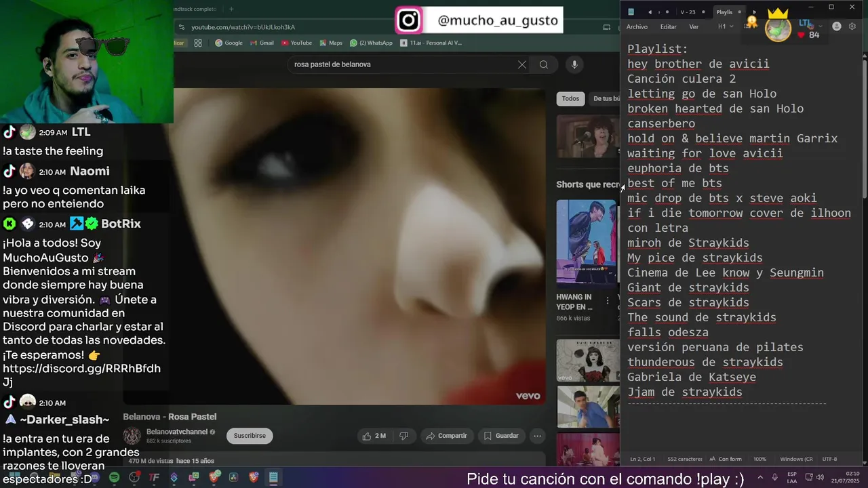Click the Guardar save button
Viewport: 868px width, 488px height.
tap(501, 436)
